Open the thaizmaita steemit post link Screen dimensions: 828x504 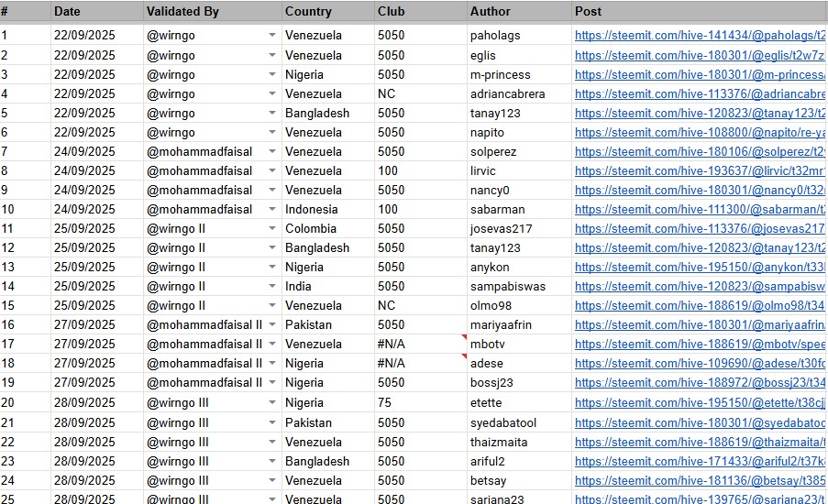click(700, 443)
